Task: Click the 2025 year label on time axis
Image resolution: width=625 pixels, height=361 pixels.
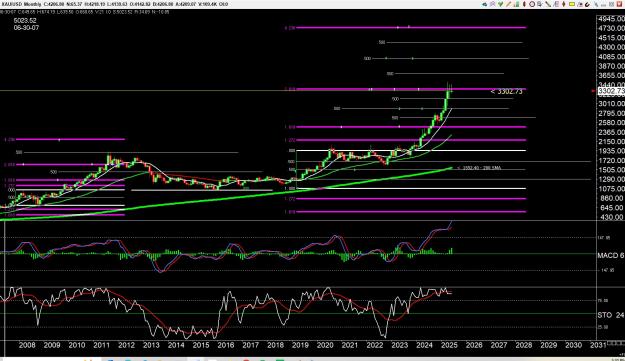Action: pos(449,345)
